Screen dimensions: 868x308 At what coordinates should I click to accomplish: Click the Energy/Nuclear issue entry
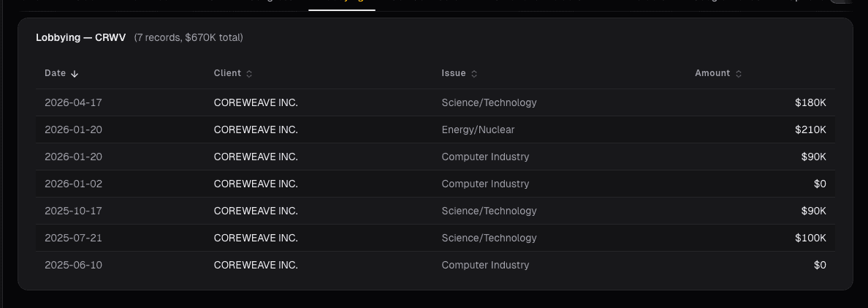[x=478, y=130]
